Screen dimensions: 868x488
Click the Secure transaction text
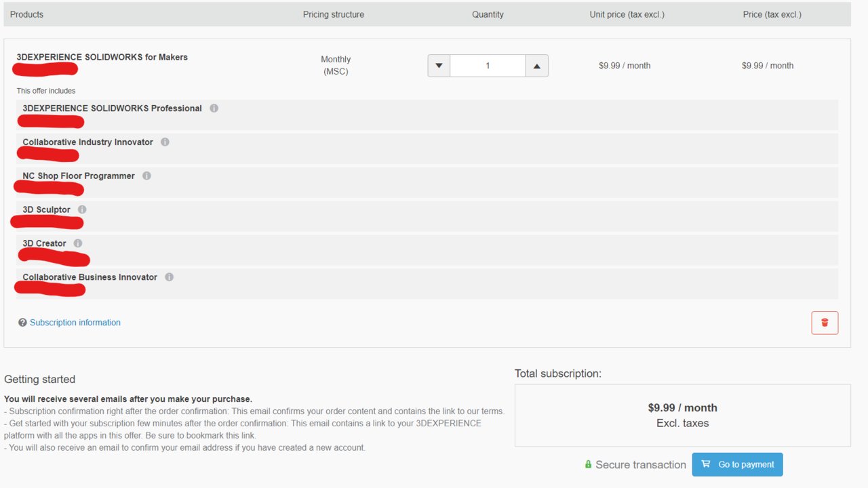click(641, 464)
